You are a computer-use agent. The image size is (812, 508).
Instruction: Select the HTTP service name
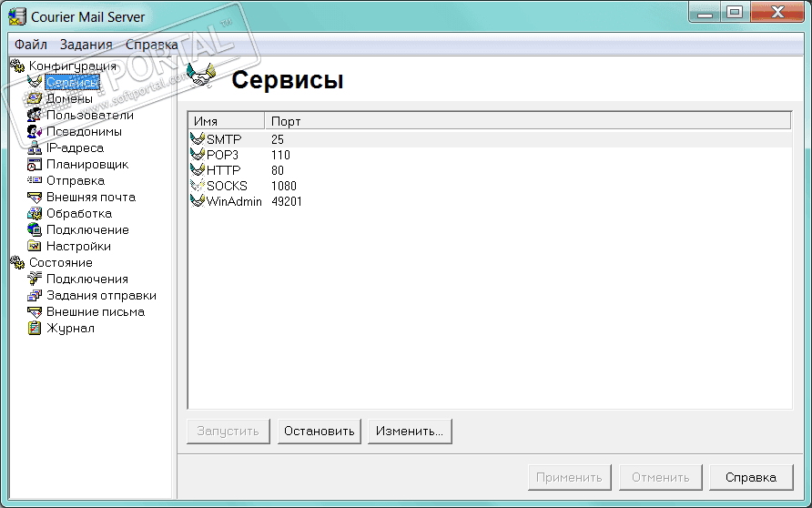[224, 170]
